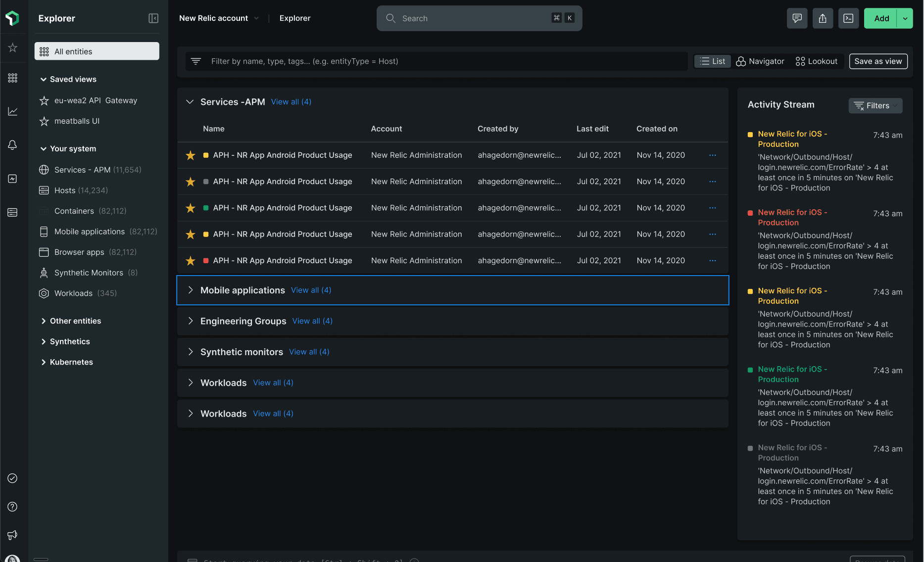This screenshot has height=562, width=924.
Task: Sort by Last edit column header
Action: (x=592, y=129)
